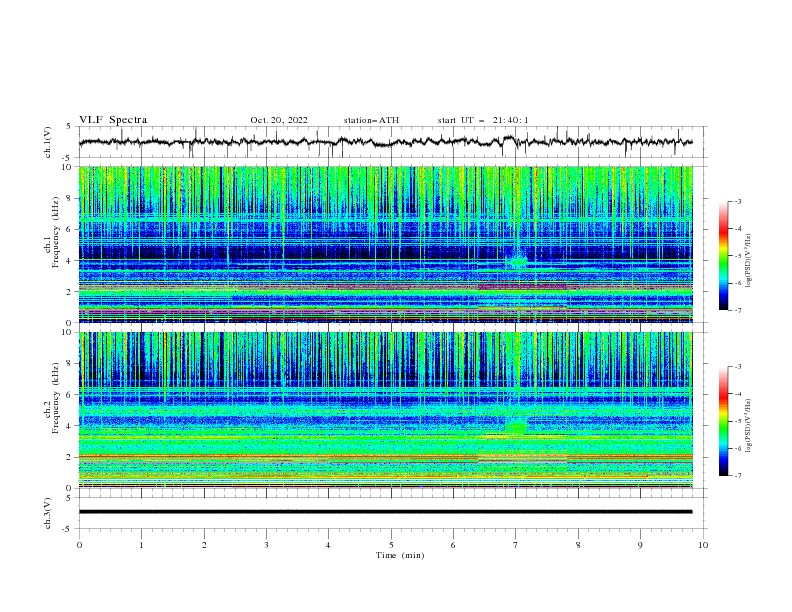
Task: Click the flat ch.3 voltage trace
Action: 385,512
